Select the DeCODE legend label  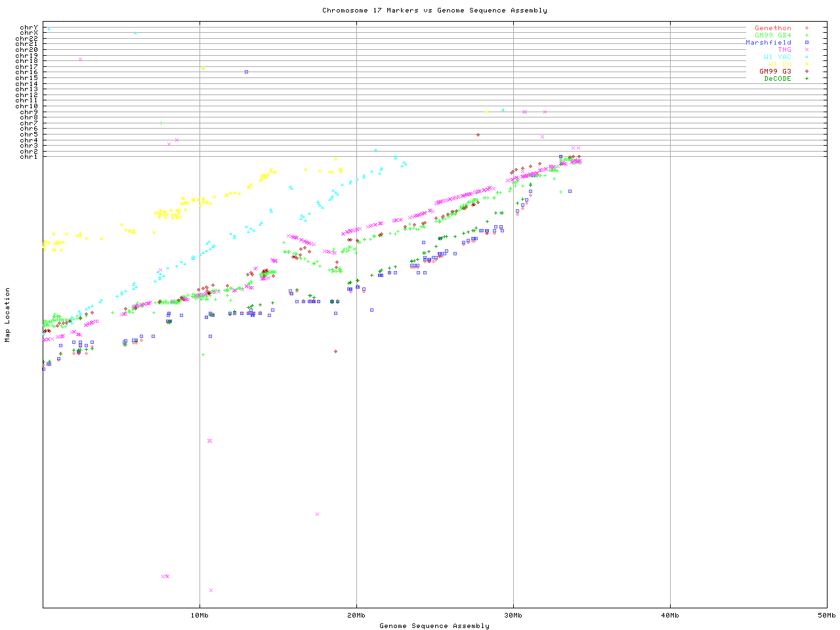pyautogui.click(x=778, y=79)
